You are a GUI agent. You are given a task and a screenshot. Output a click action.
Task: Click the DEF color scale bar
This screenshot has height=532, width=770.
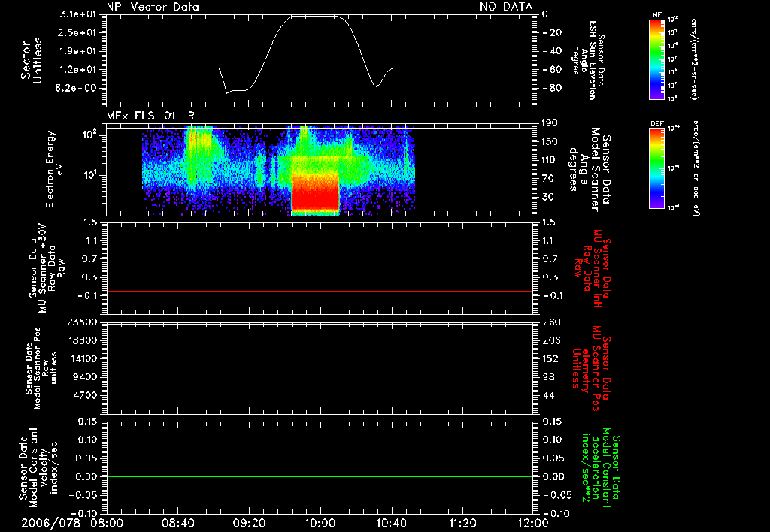(656, 168)
